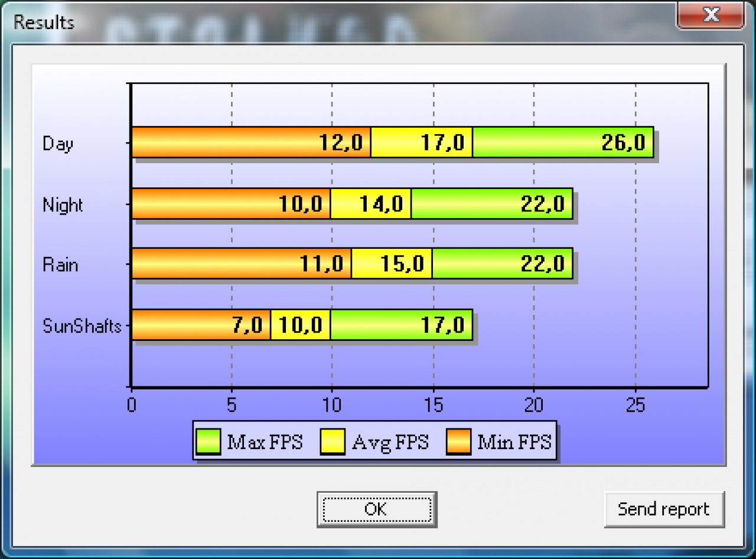Screen dimensions: 756x559
Task: Click the SunShafts max value 17,0
Action: [442, 324]
